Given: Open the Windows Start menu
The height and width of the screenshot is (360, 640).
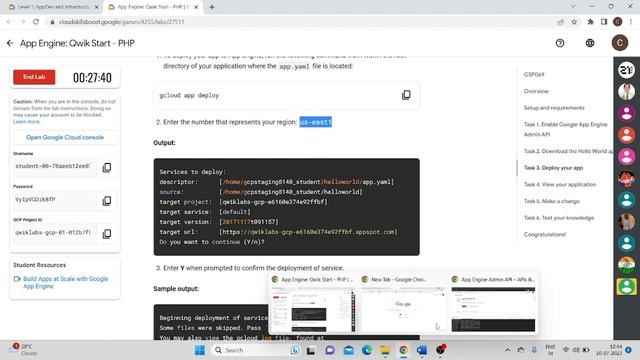Looking at the screenshot, I should click(200, 350).
